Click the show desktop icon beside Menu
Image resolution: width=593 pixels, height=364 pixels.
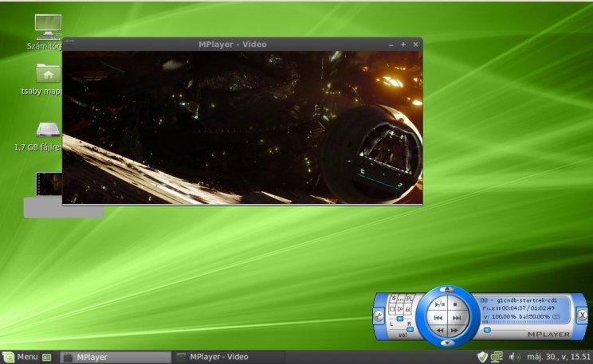pos(47,357)
